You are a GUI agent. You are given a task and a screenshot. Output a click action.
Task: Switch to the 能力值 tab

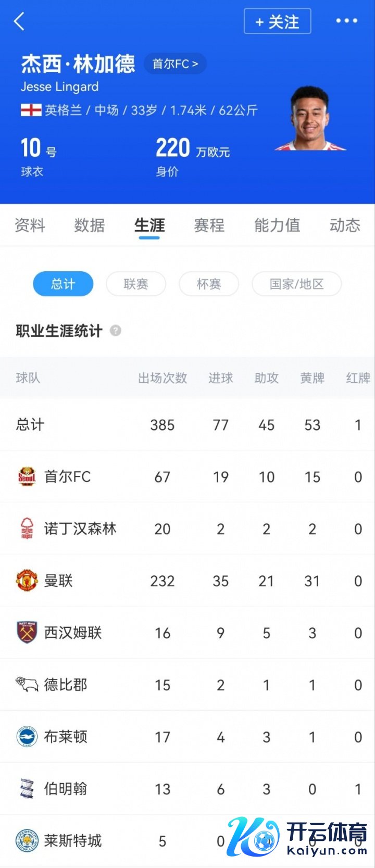point(277,225)
